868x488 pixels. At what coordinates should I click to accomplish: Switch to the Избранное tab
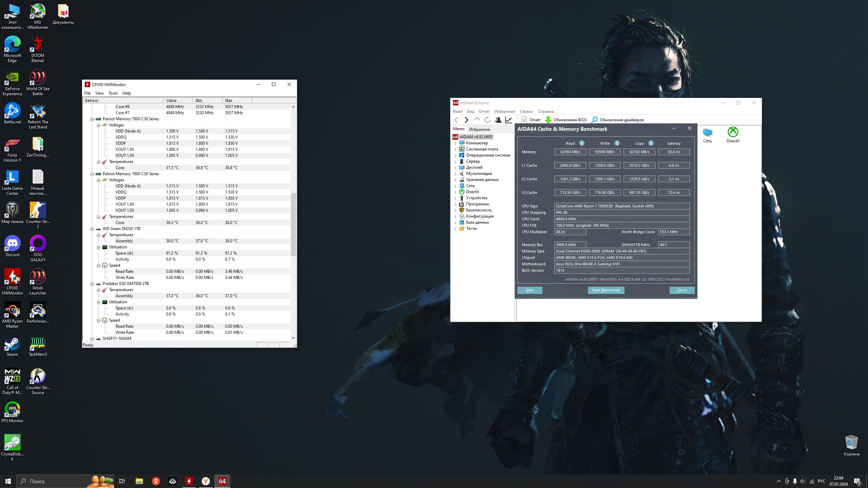tap(479, 129)
